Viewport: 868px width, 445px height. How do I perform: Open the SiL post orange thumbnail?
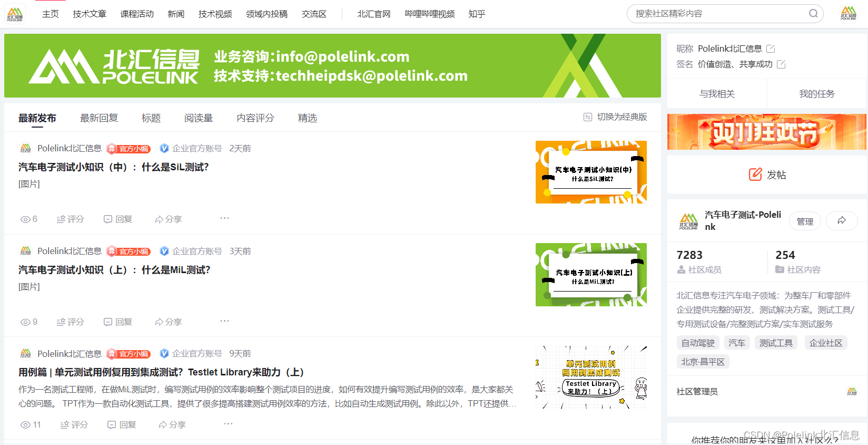coord(591,172)
